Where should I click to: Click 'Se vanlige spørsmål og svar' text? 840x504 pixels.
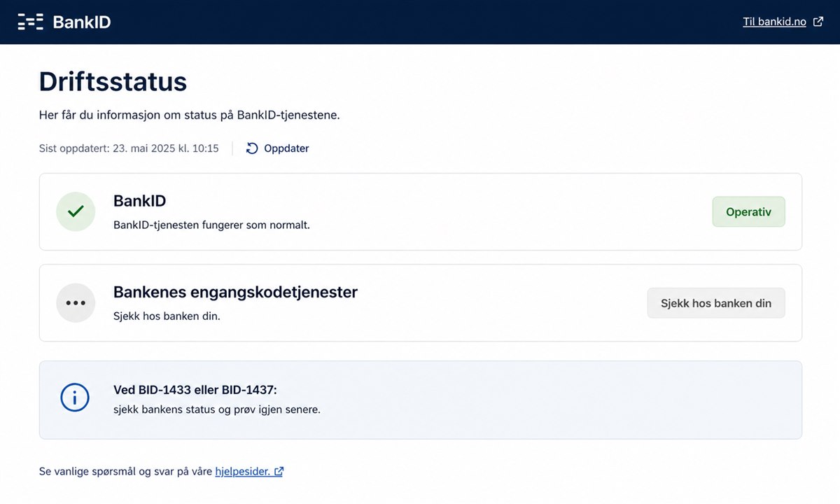pyautogui.click(x=125, y=472)
